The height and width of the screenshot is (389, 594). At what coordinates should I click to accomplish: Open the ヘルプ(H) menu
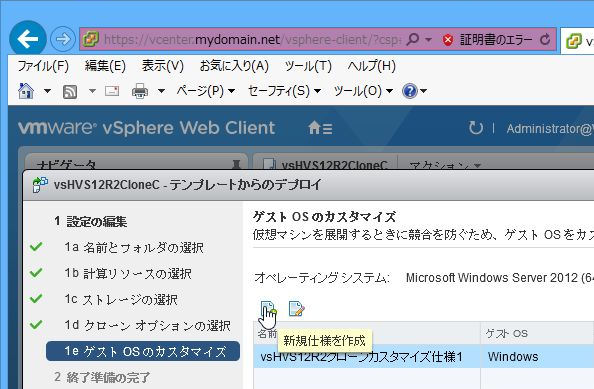point(372,66)
